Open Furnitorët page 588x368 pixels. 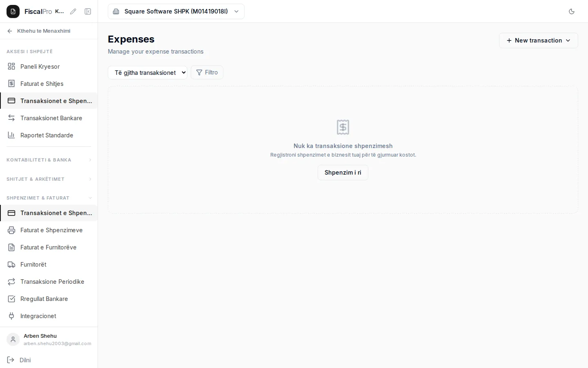point(49,265)
